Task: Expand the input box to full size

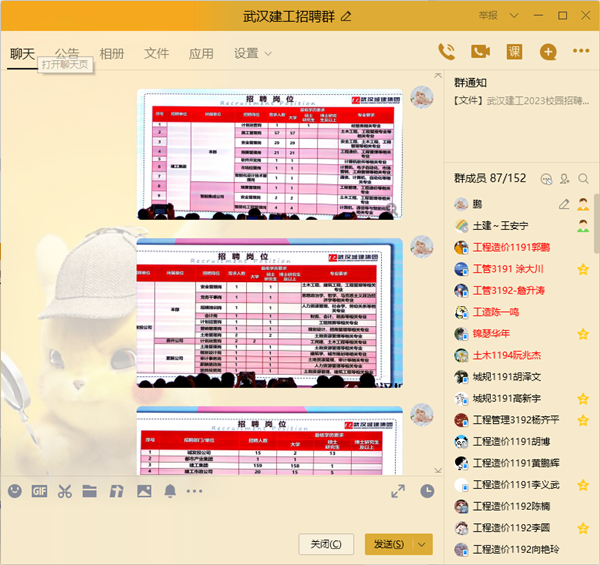Action: pyautogui.click(x=398, y=491)
